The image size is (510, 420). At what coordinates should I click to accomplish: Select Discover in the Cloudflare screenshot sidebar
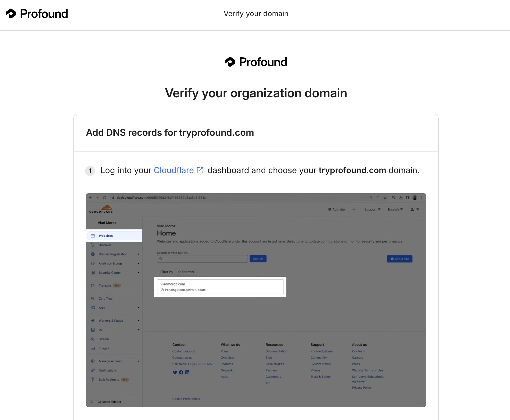tap(105, 245)
